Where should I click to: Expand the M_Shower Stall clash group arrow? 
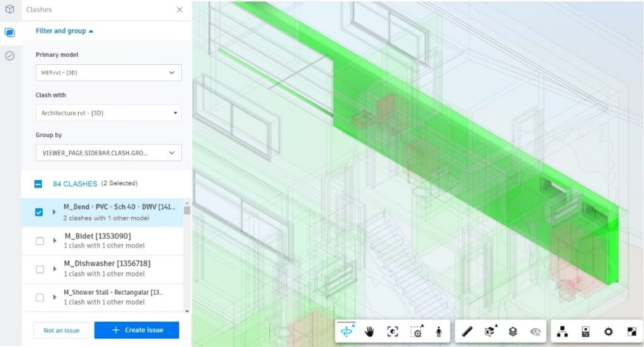pos(54,297)
